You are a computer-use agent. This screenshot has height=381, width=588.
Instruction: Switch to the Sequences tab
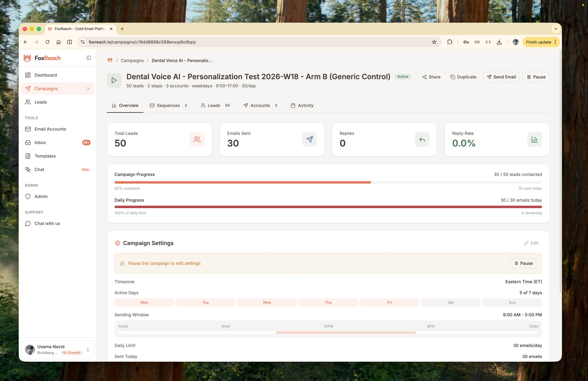pos(168,105)
